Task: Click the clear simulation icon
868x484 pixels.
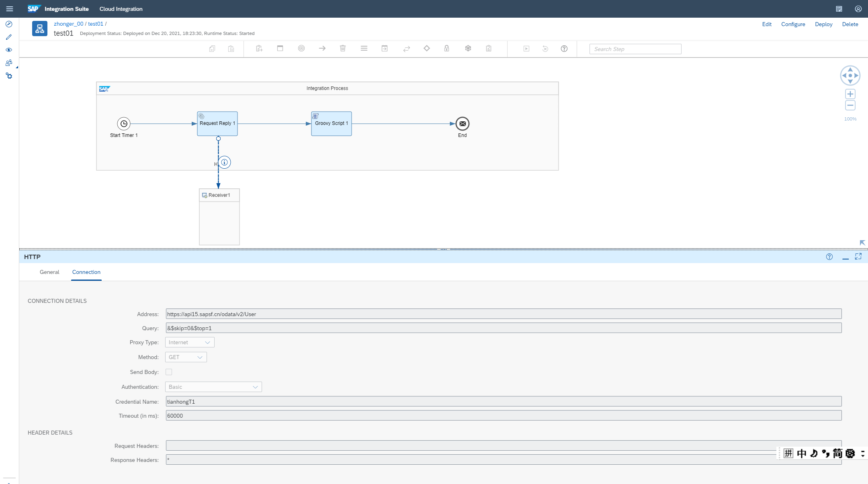Action: (545, 49)
